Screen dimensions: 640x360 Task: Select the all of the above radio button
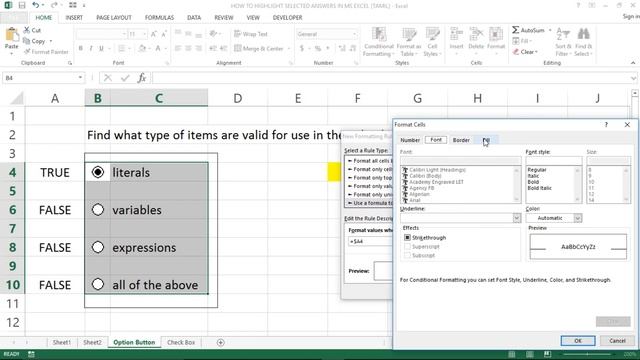coord(98,284)
